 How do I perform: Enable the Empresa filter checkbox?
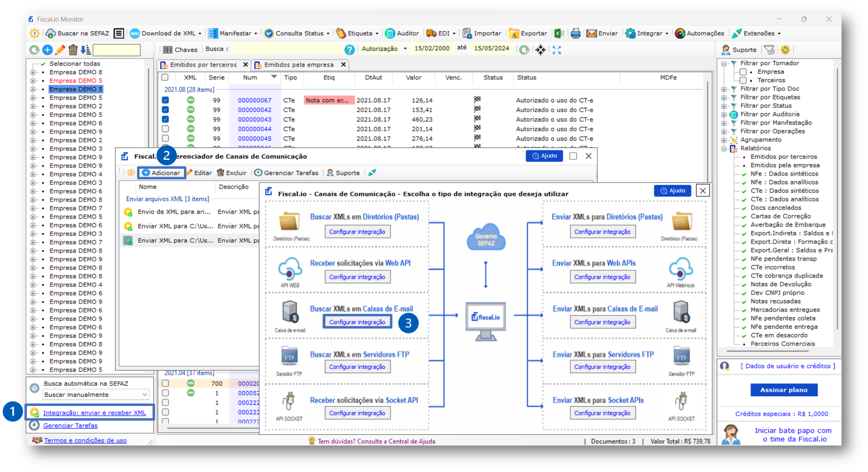[743, 72]
